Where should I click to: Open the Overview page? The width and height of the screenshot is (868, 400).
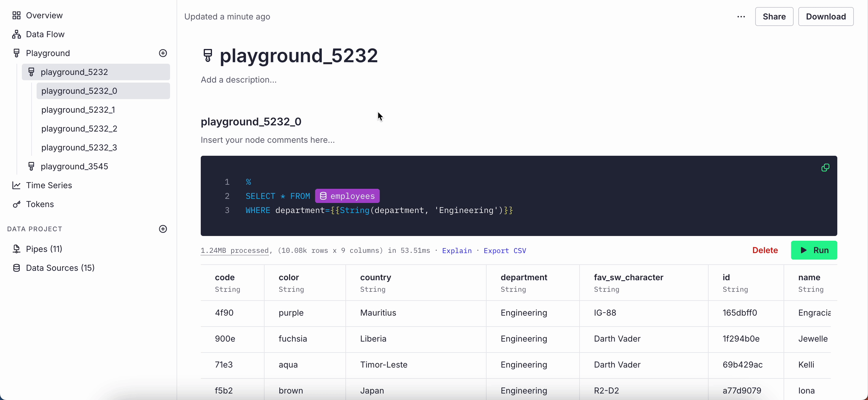tap(44, 16)
